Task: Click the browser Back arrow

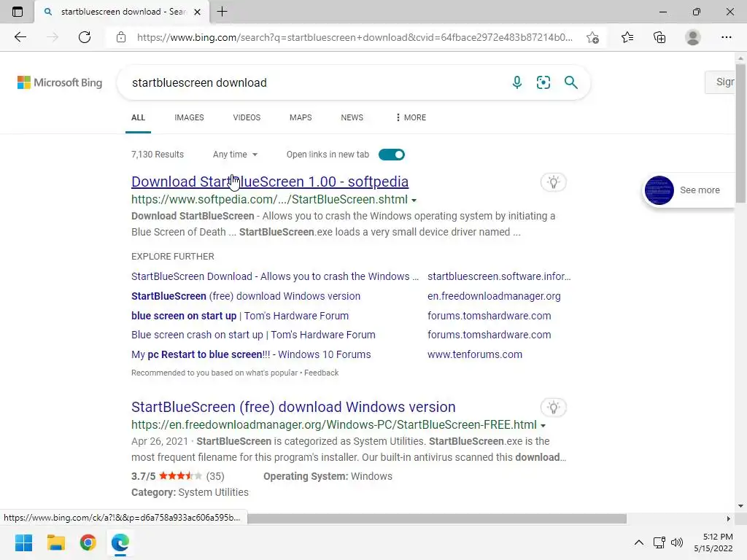Action: (x=20, y=37)
